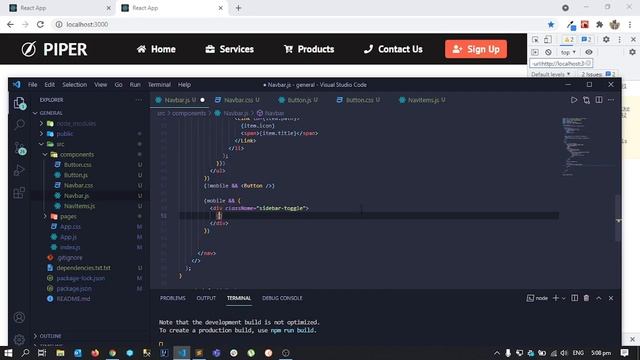The image size is (640, 360).
Task: Open Services link in navbar
Action: pos(229,49)
